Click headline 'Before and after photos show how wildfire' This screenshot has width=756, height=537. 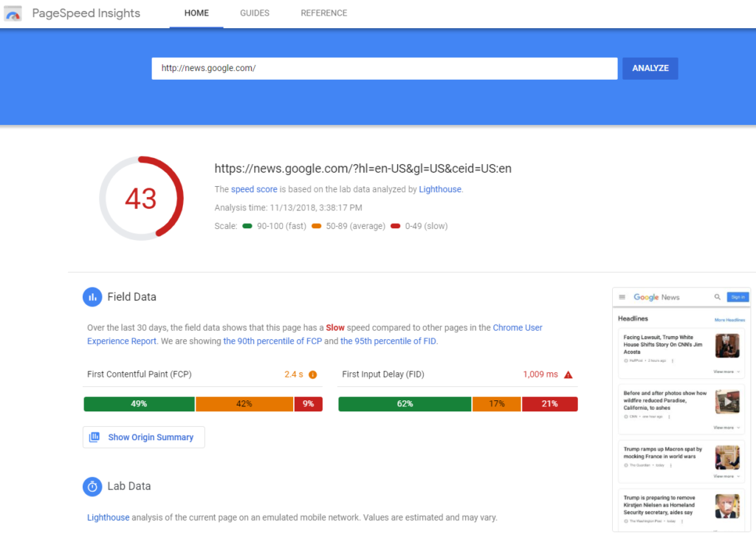tap(665, 400)
